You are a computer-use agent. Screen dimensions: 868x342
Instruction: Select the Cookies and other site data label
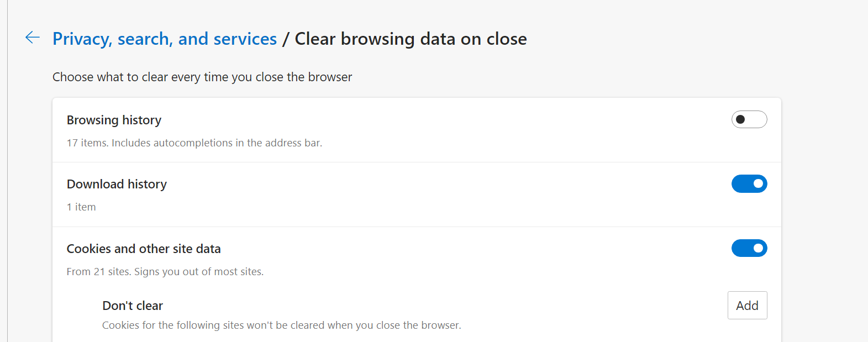click(144, 249)
